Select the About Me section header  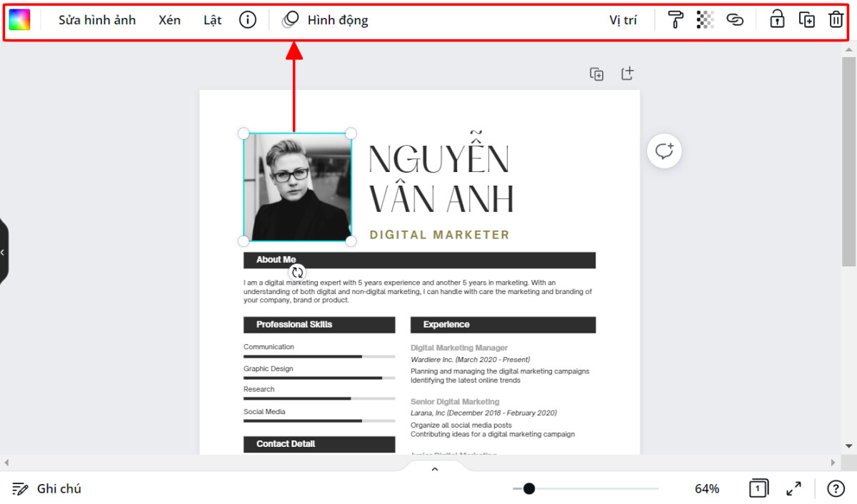(419, 260)
